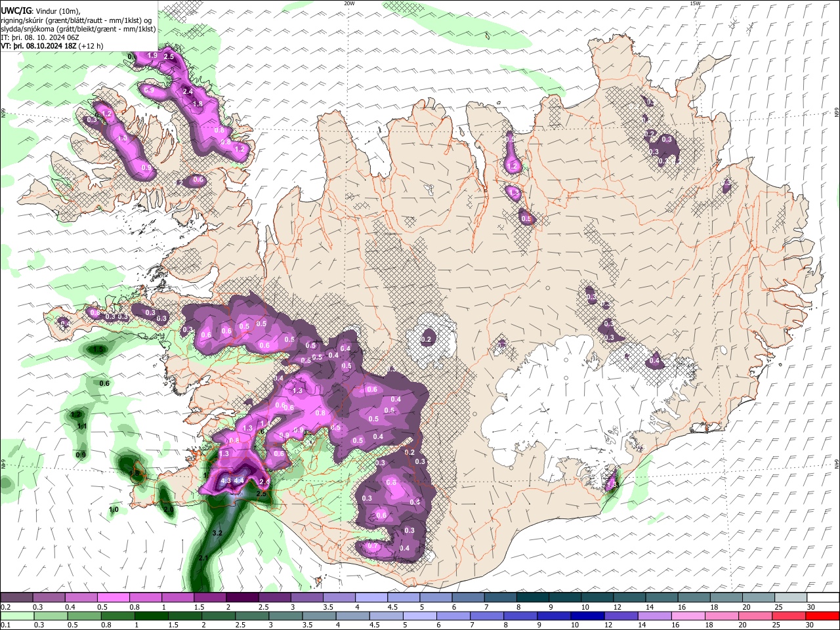
Task: Click the '20W' longitude label on the top edge
Action: (349, 3)
